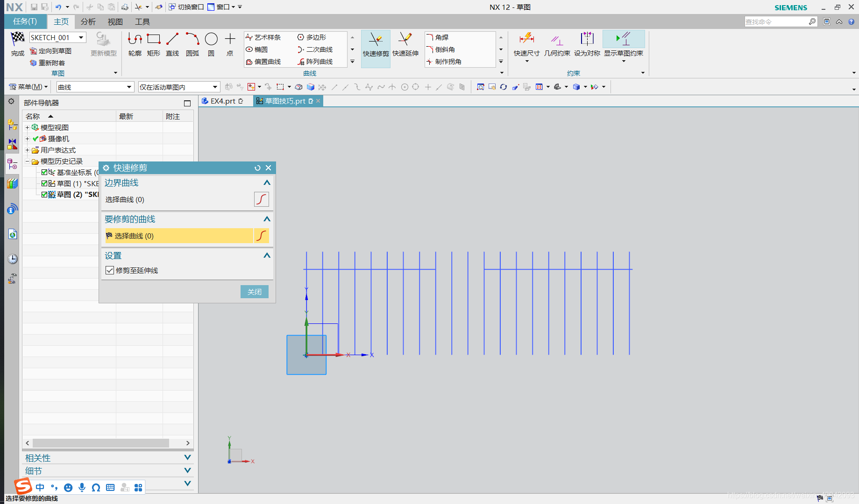Expand the Details (细节) panel
859x504 pixels.
(187, 470)
